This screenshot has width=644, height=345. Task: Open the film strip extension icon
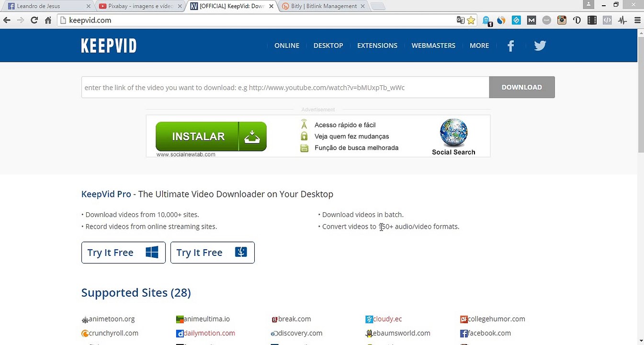tap(592, 20)
